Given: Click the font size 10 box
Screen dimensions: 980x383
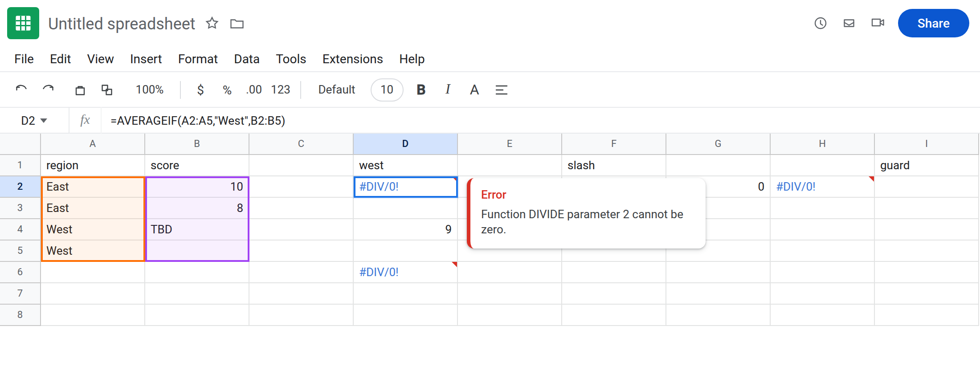Looking at the screenshot, I should coord(387,90).
